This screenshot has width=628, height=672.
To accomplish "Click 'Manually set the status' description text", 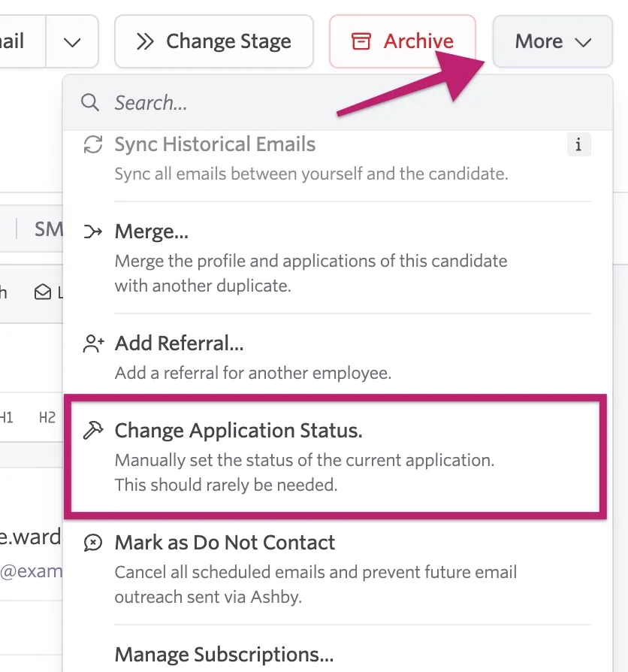I will (x=304, y=472).
